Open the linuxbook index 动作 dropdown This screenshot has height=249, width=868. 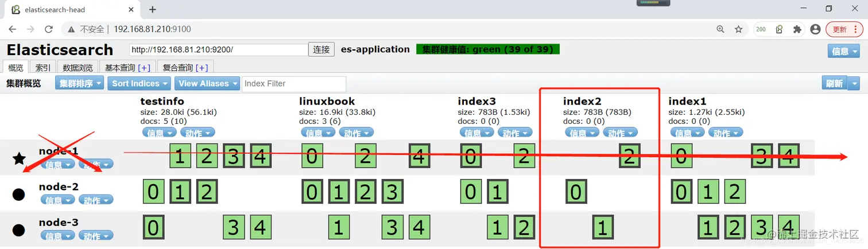point(356,133)
